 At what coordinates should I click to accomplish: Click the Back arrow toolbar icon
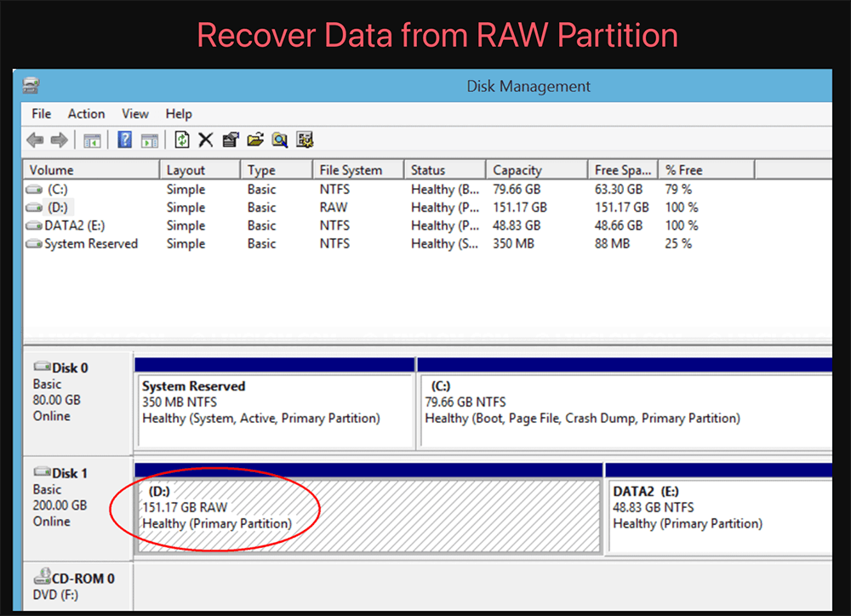tap(35, 140)
